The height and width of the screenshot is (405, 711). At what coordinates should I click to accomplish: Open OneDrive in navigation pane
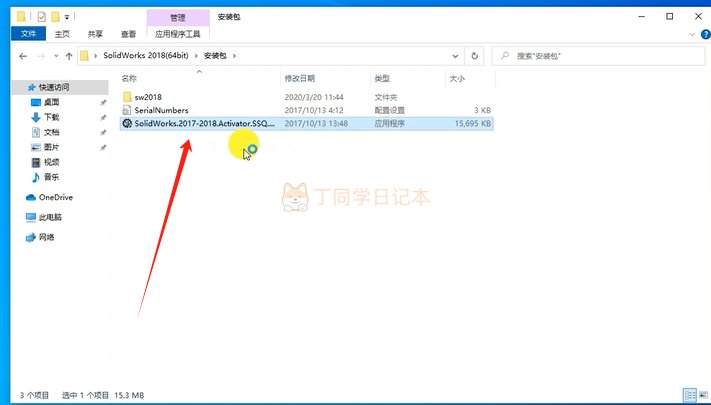tap(55, 197)
